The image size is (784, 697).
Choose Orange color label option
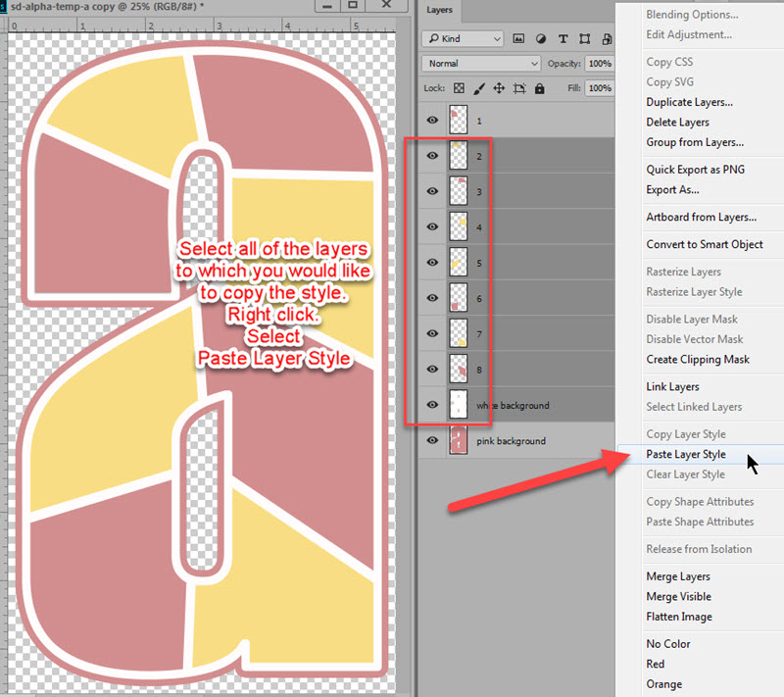(664, 684)
